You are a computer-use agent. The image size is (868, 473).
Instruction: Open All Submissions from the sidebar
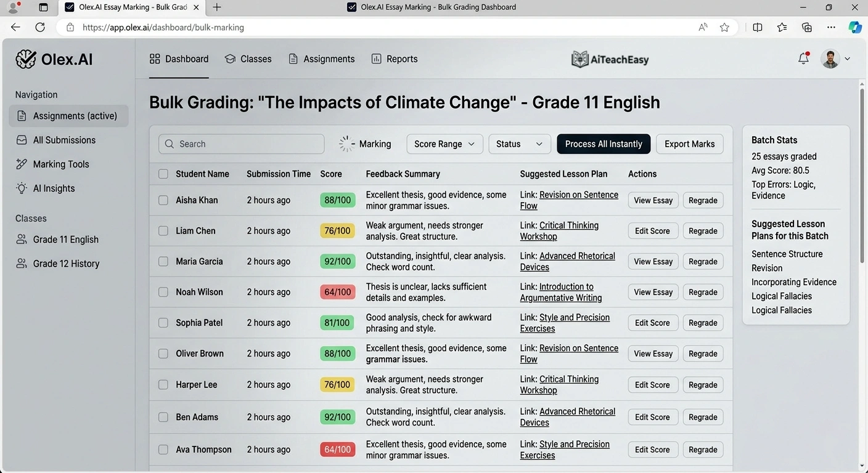tap(64, 140)
